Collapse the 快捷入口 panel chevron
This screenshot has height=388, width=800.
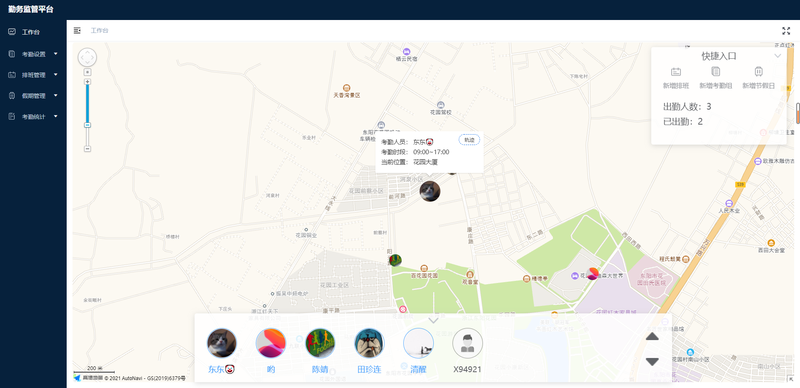coord(778,56)
